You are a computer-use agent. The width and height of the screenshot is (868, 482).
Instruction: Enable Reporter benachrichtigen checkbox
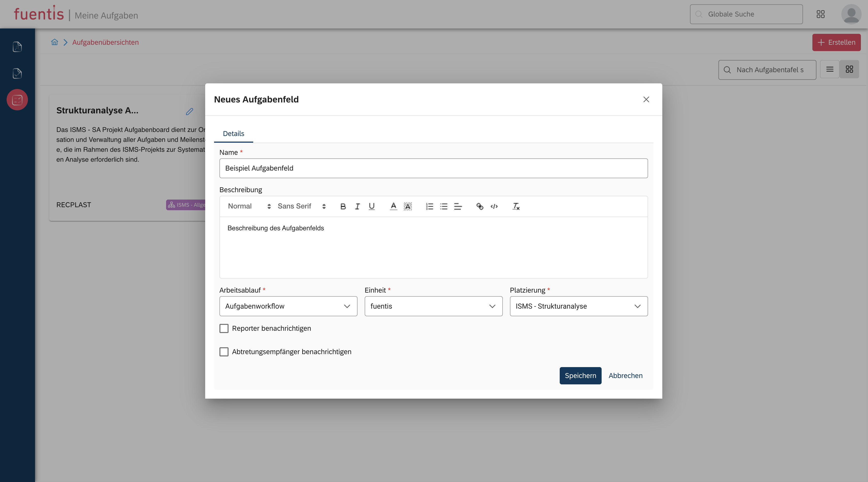click(x=224, y=328)
